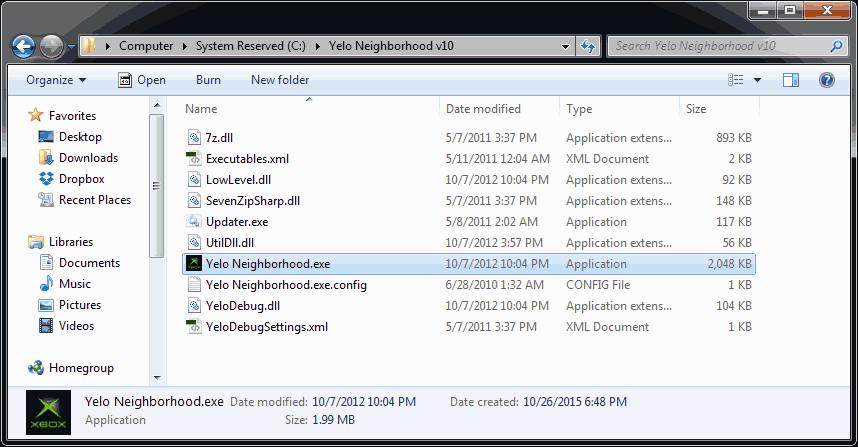The image size is (858, 447).
Task: Expand the arrow after System Reserved (C:)
Action: [x=317, y=47]
